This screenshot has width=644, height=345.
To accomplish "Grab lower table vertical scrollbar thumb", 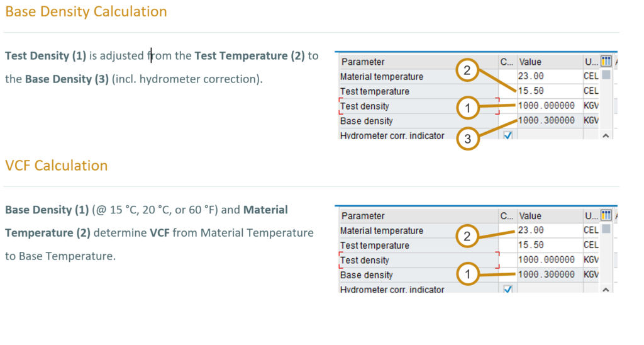I will click(x=606, y=229).
